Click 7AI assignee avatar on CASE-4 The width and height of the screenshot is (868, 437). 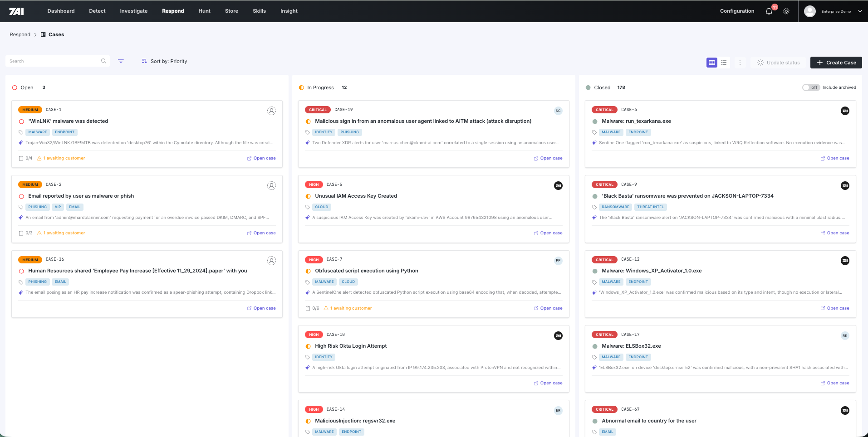[845, 111]
